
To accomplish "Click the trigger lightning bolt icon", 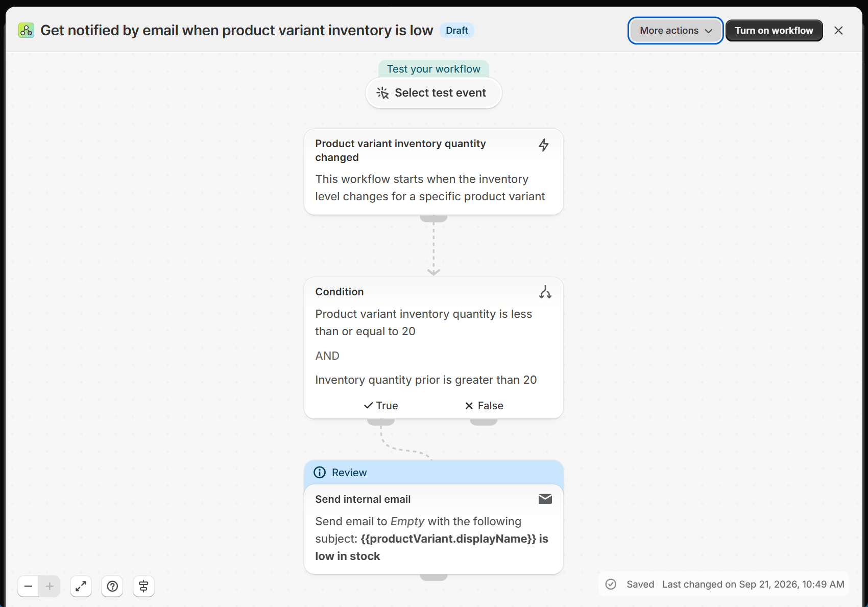I will (x=544, y=145).
